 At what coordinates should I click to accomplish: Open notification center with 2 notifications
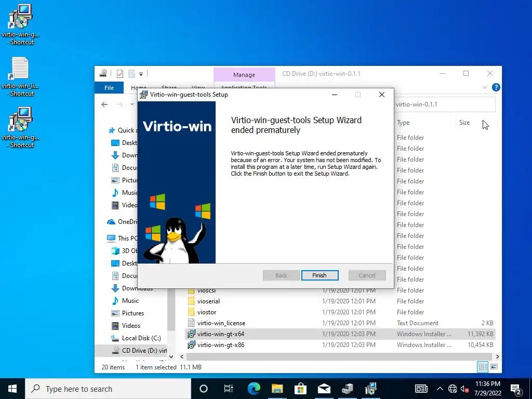pos(516,389)
